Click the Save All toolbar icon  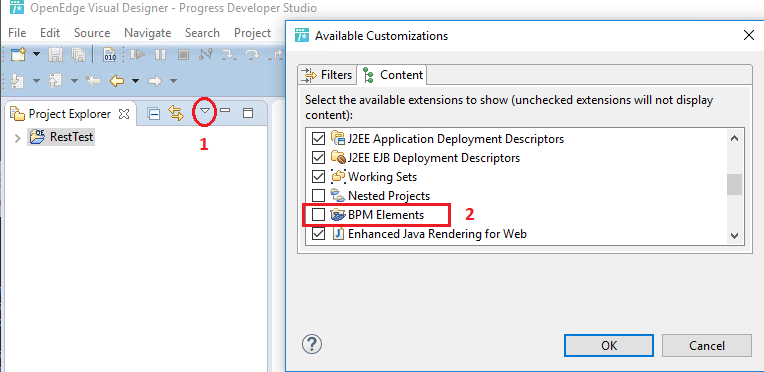pos(78,55)
